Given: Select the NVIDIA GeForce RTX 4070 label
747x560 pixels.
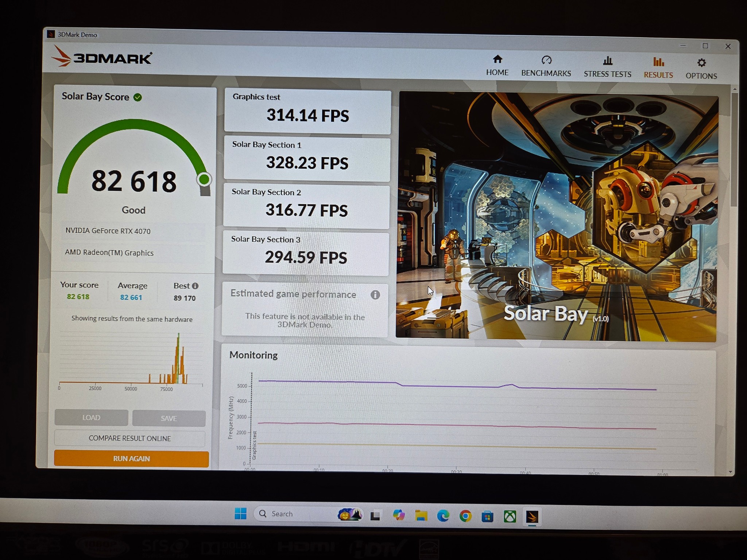Looking at the screenshot, I should coord(108,231).
